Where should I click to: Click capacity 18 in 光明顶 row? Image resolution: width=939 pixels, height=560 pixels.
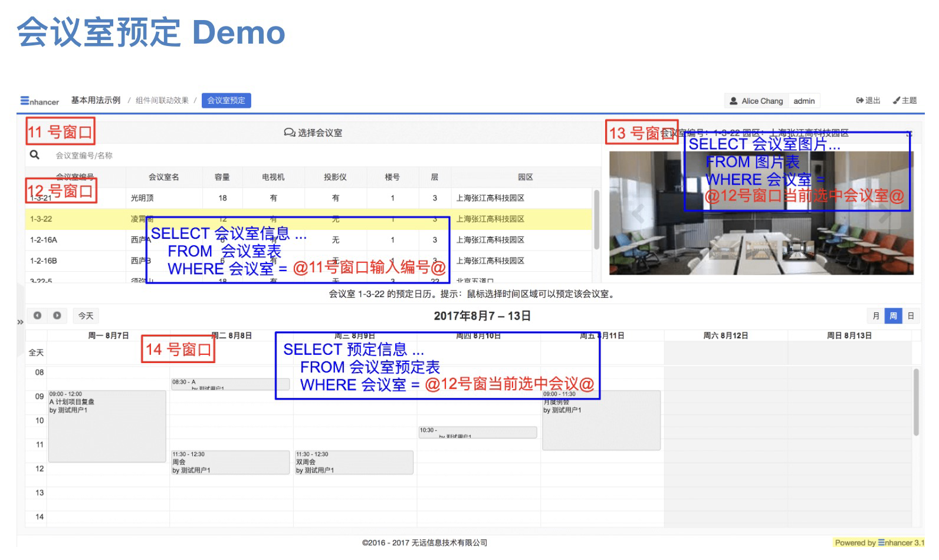222,198
